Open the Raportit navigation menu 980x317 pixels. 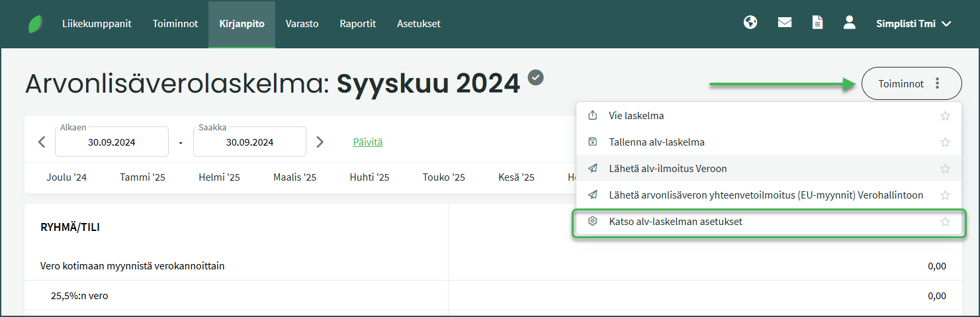pos(357,24)
